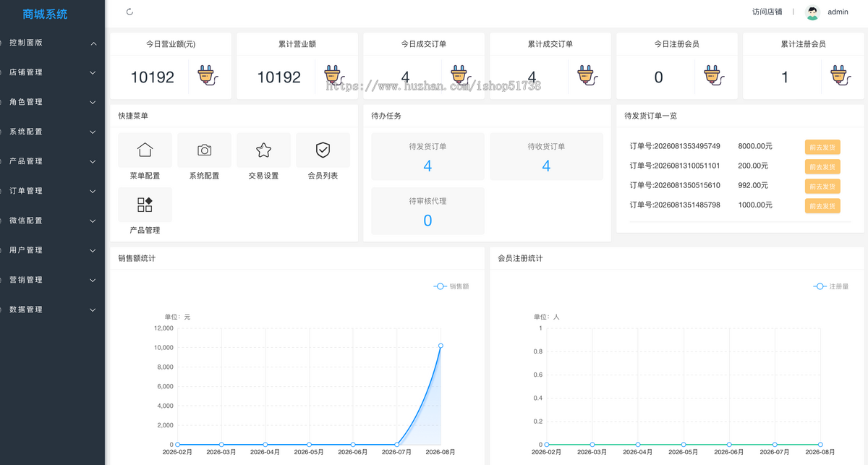The height and width of the screenshot is (465, 868).
Task: Click the 10192 value under 今日营业额(元)
Action: (153, 77)
